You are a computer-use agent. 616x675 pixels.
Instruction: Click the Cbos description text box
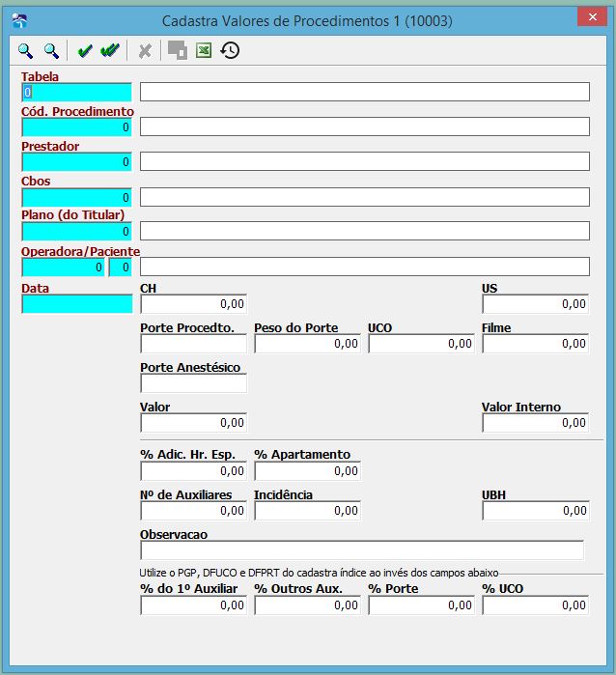tap(365, 197)
